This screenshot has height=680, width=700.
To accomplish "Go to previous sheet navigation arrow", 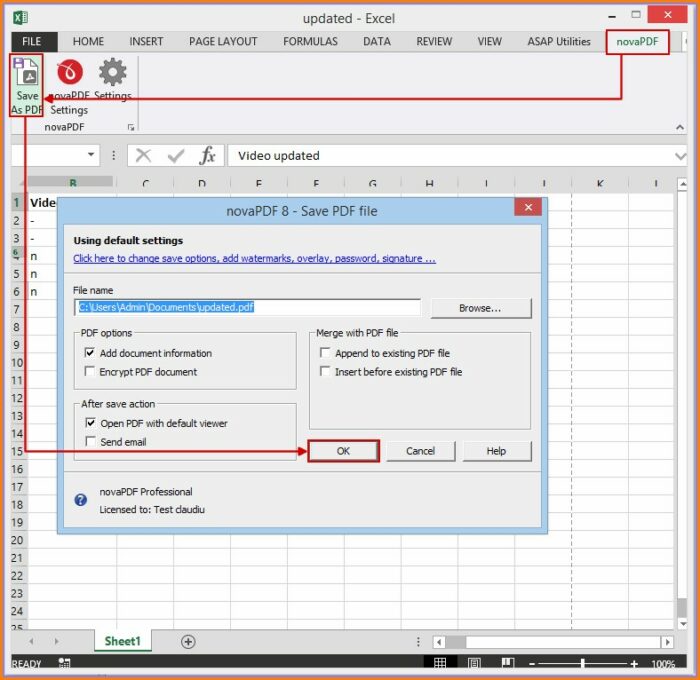I will [x=31, y=642].
